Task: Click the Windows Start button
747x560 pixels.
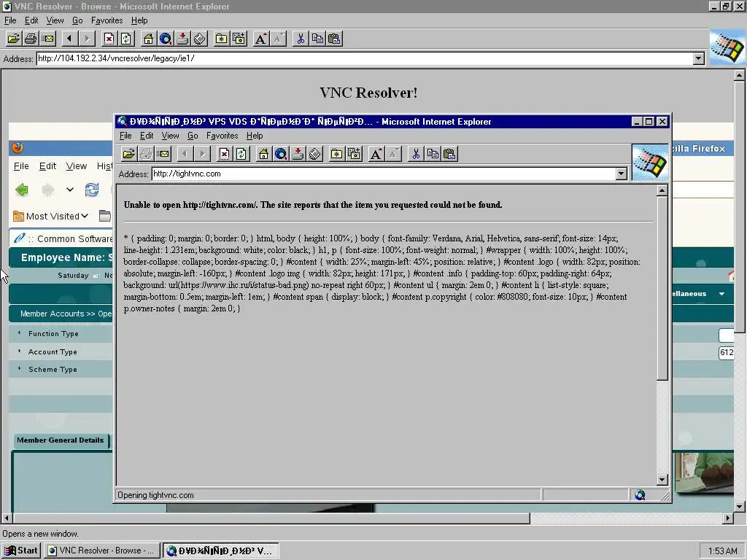Action: click(21, 551)
